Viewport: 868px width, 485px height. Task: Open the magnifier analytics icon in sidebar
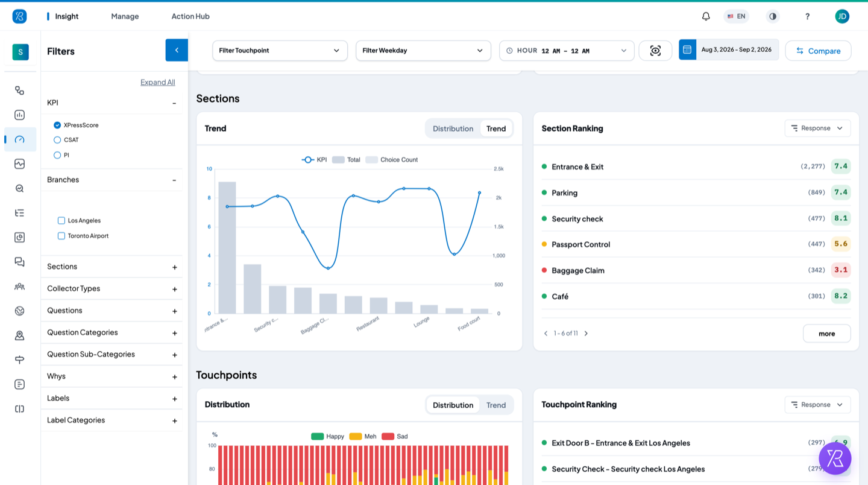pyautogui.click(x=19, y=188)
